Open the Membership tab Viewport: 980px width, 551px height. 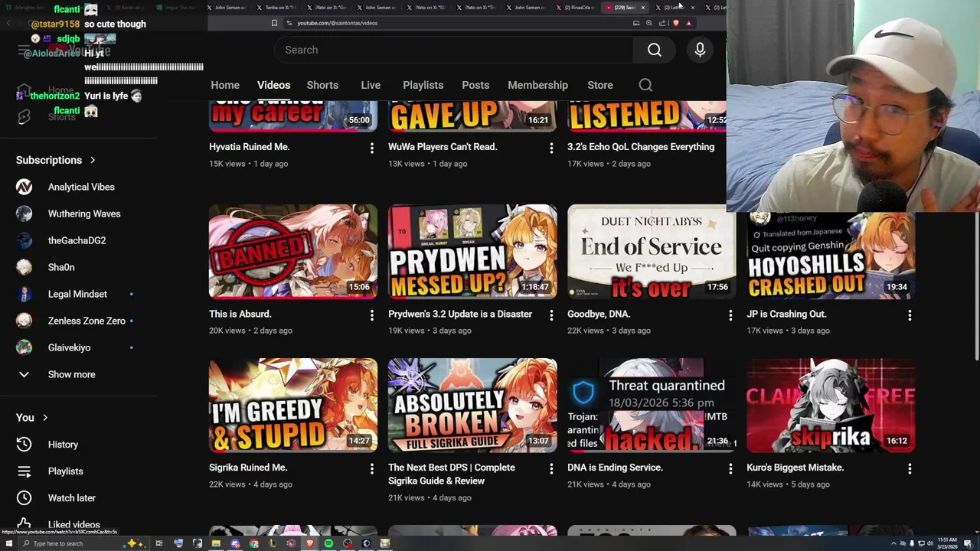click(x=537, y=85)
